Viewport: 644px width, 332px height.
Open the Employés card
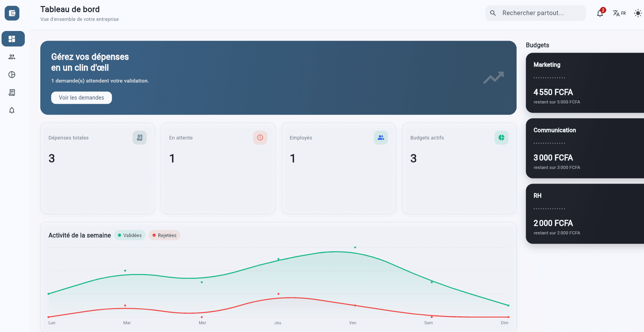339,168
